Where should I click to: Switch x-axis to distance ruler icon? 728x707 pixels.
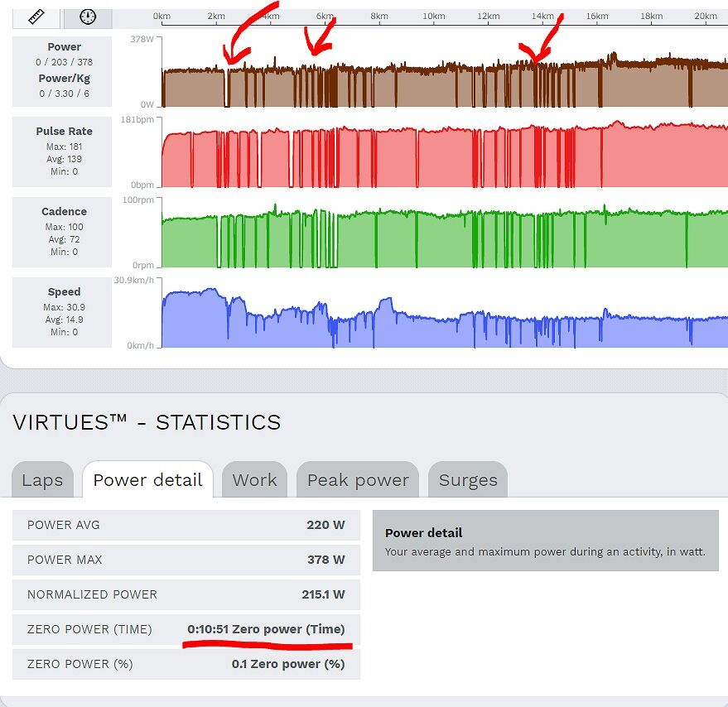[36, 17]
